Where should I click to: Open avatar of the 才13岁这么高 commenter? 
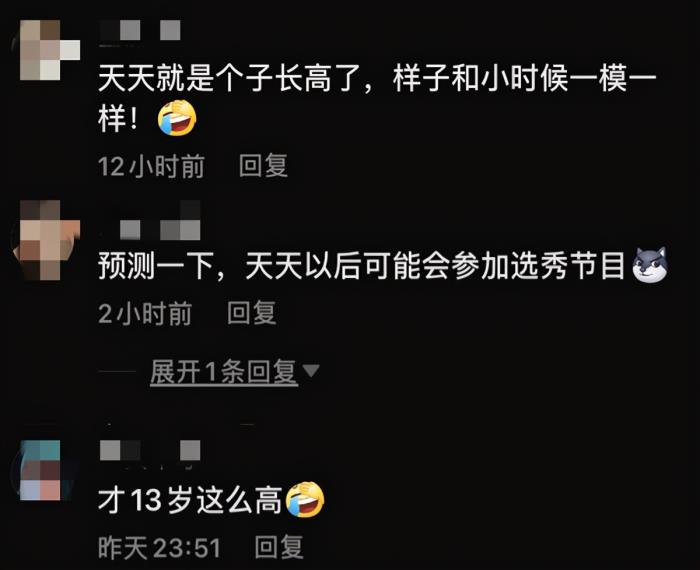tap(40, 470)
